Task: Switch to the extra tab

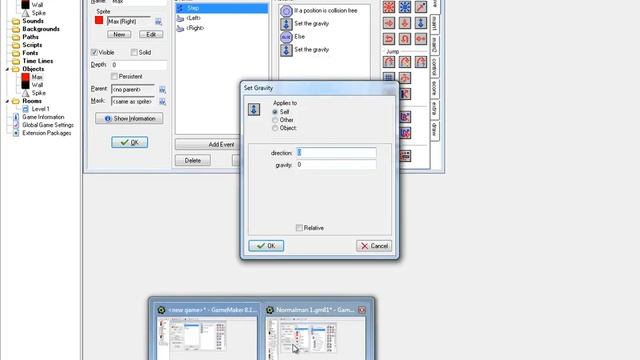Action: [x=434, y=109]
